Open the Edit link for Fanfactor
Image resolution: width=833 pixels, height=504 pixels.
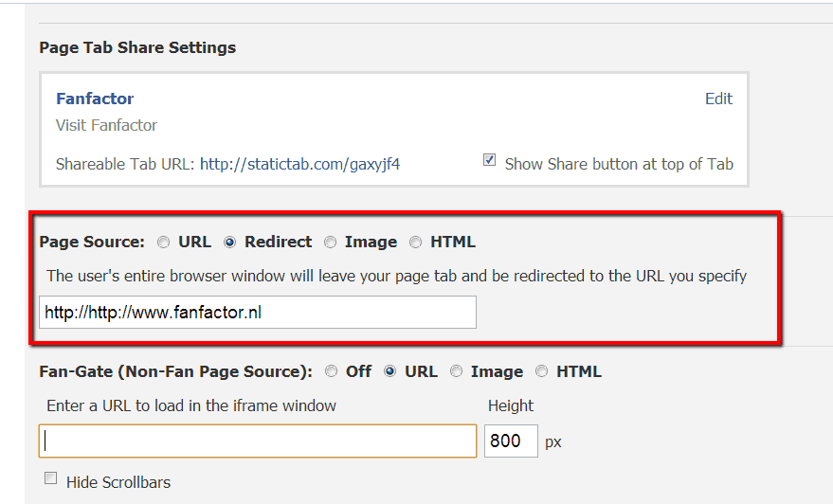click(718, 99)
